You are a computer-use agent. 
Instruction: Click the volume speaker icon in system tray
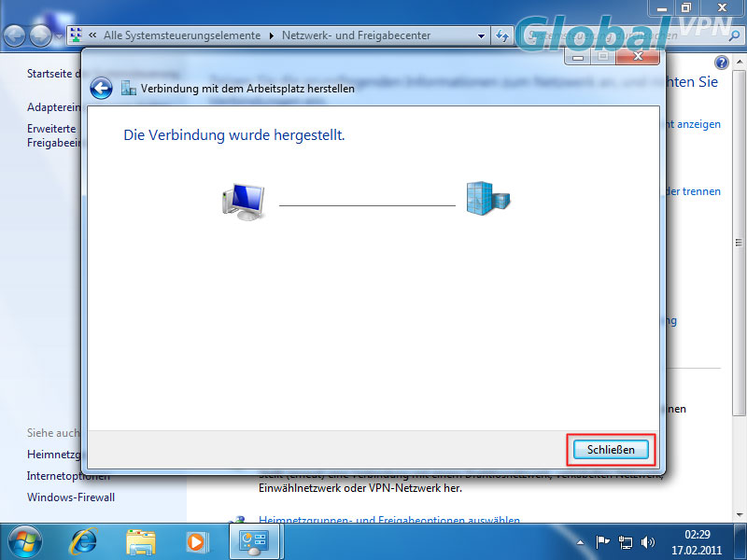click(x=648, y=541)
